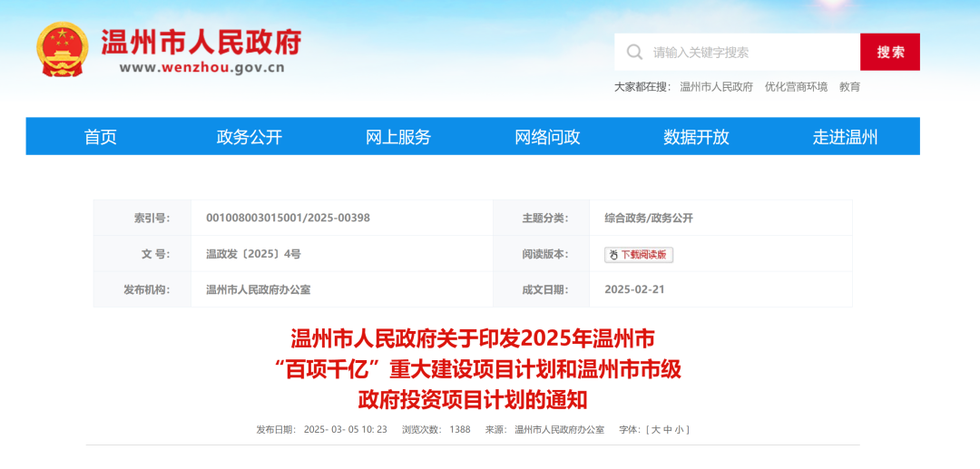
Task: Open 走进温州 navigation item
Action: (845, 137)
